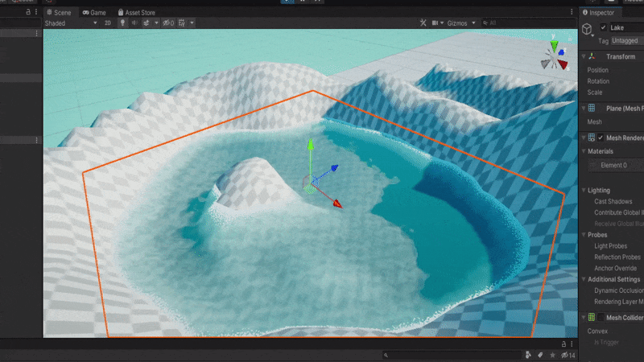
Task: Click the search by label tag icon
Action: click(539, 355)
